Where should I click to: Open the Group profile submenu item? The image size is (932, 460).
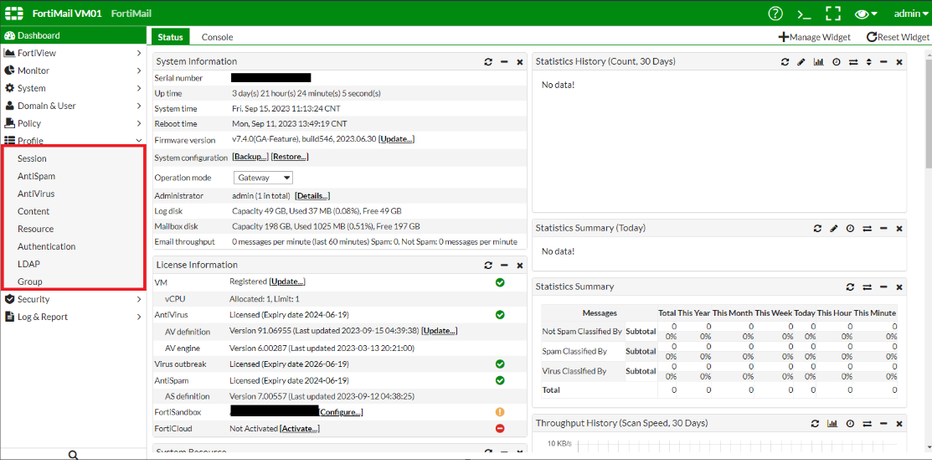(x=30, y=282)
